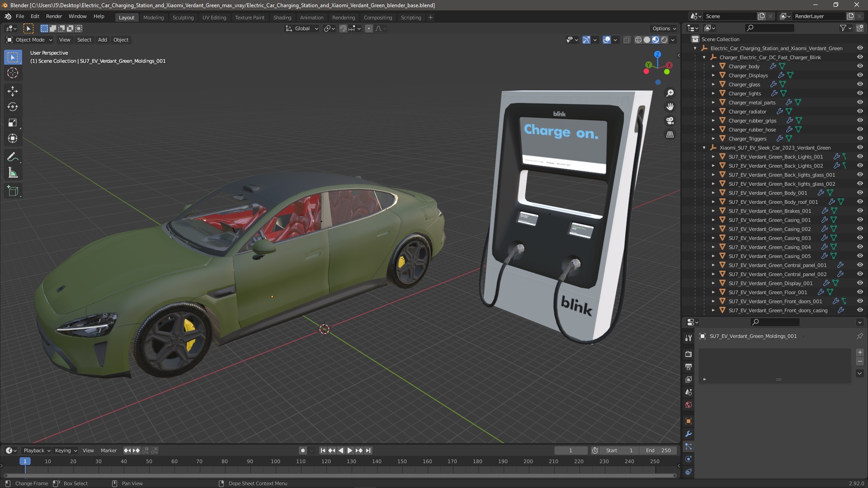Image resolution: width=868 pixels, height=488 pixels.
Task: Toggle X-ray display mode
Action: pos(627,40)
